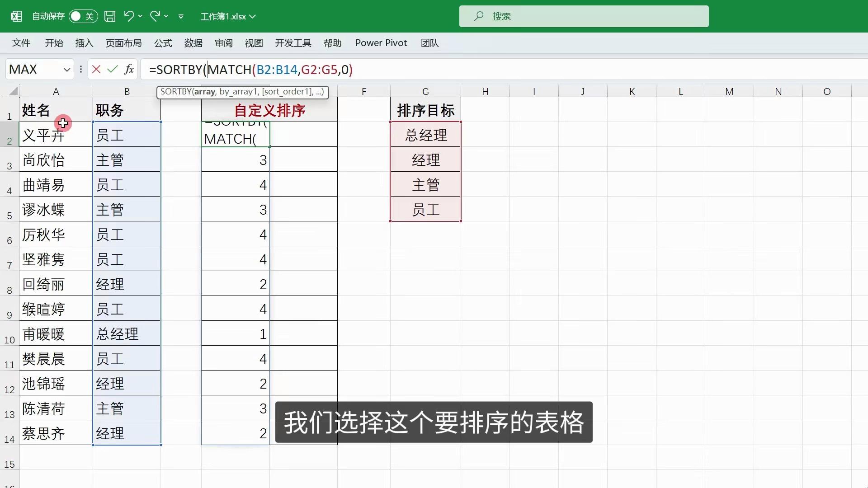Click 员工 in the 排序目标 list
Screen dimensions: 868x488
(425, 209)
